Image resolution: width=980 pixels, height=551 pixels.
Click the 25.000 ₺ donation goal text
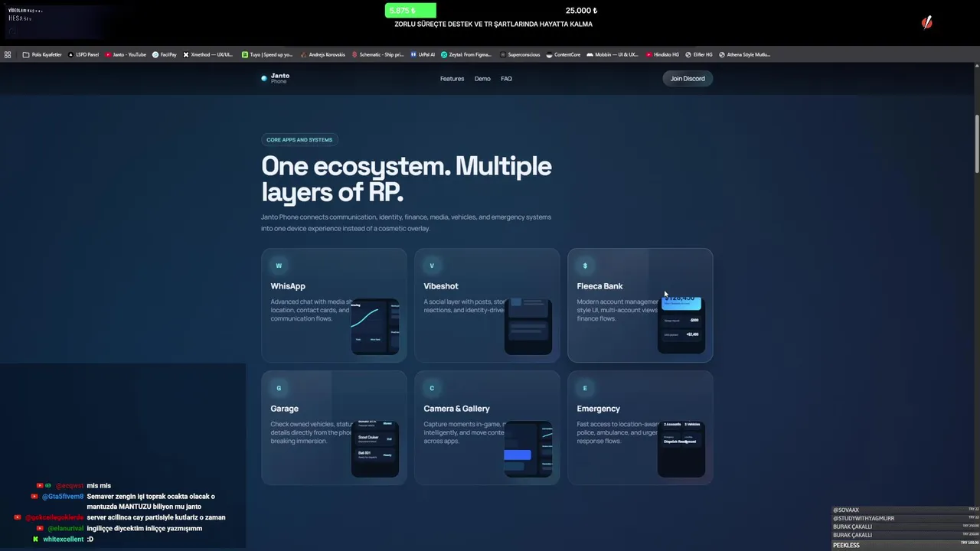coord(581,11)
